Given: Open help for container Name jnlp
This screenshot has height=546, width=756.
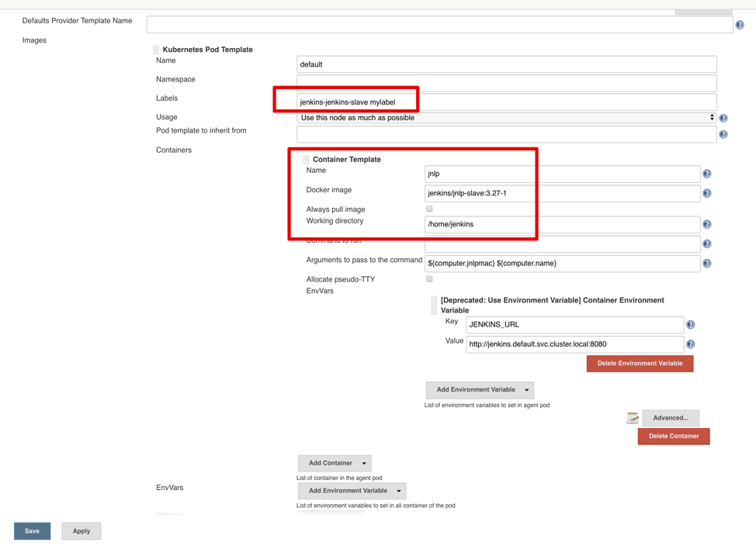Looking at the screenshot, I should [707, 174].
